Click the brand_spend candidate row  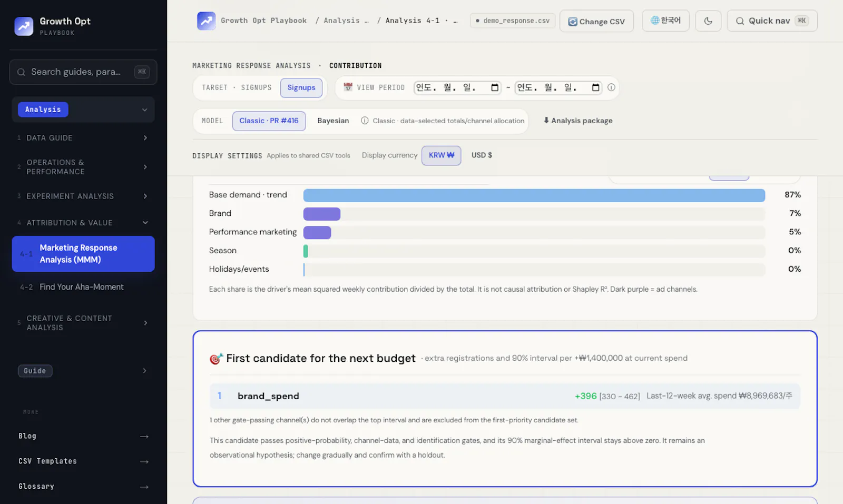pyautogui.click(x=505, y=396)
